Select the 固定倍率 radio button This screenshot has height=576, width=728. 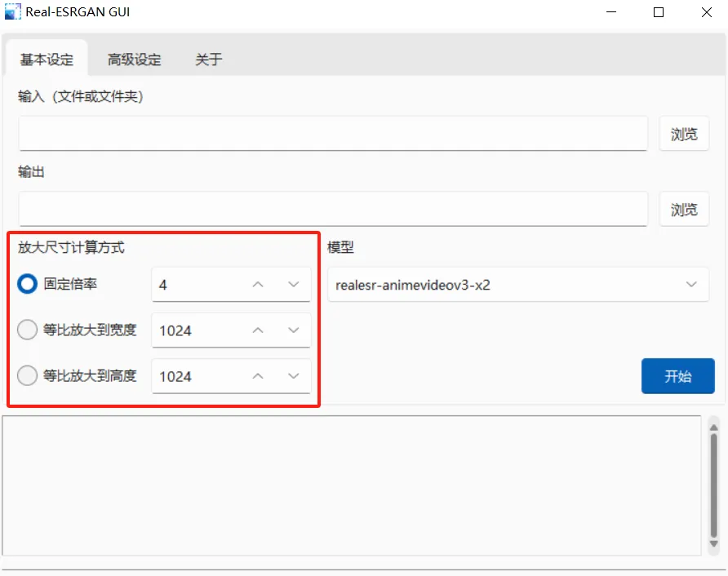pos(28,284)
